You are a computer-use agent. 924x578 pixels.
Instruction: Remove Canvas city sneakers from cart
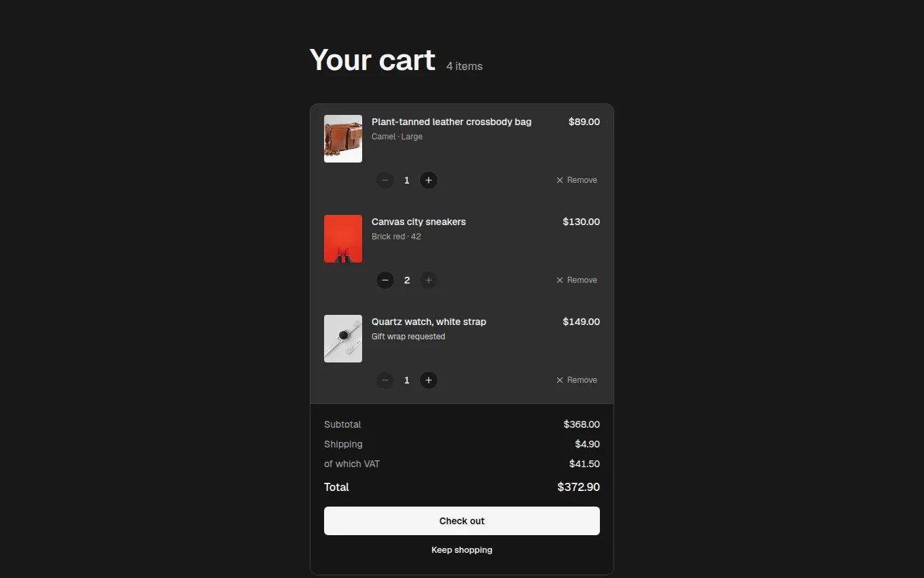tap(577, 280)
